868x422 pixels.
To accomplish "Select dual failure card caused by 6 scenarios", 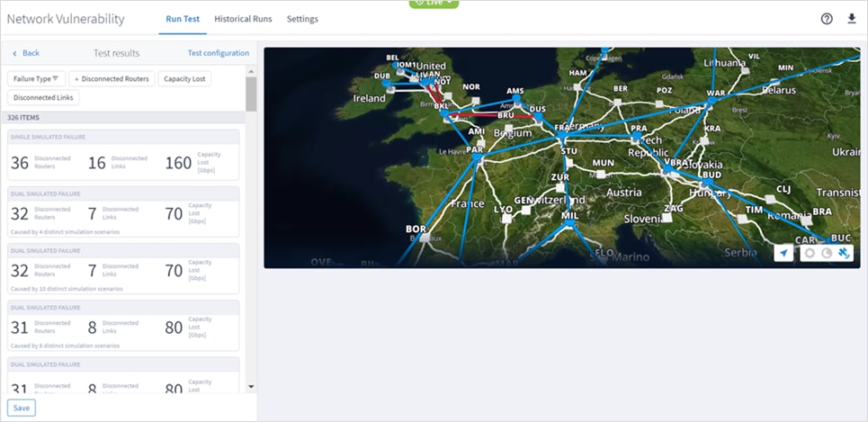I will (123, 326).
